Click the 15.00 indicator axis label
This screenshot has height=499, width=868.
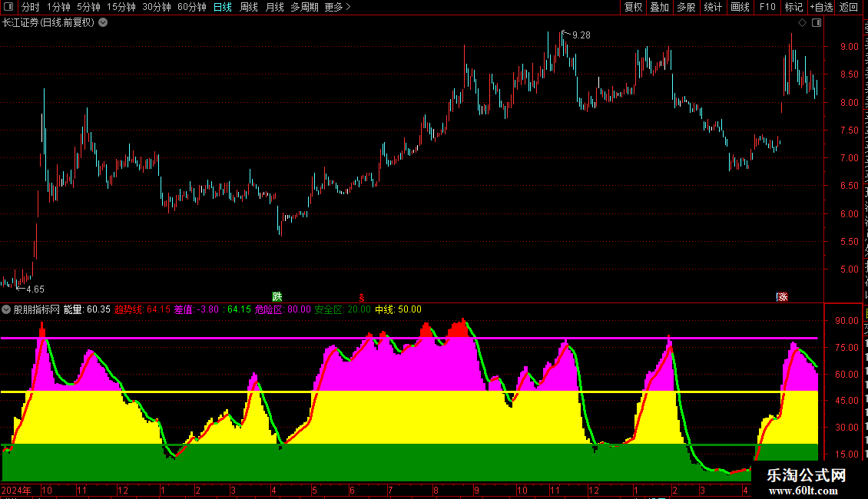pyautogui.click(x=847, y=454)
